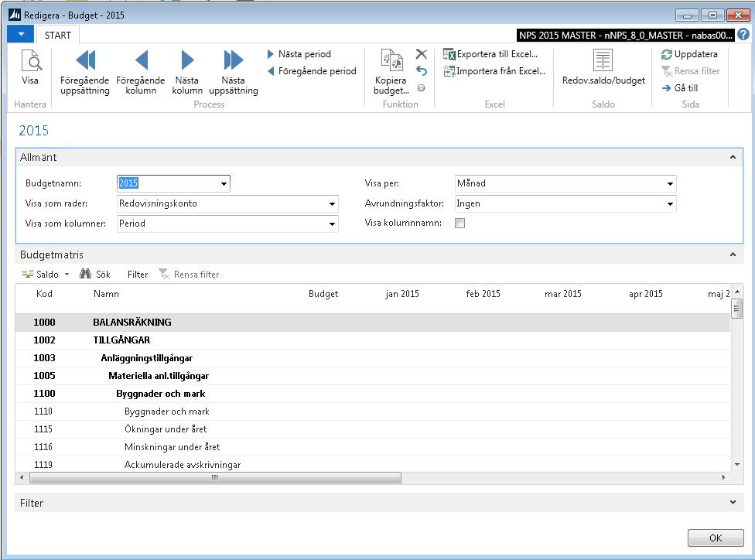The width and height of the screenshot is (755, 560).
Task: Click Sök binoculars in Budgetmatris
Action: (95, 275)
